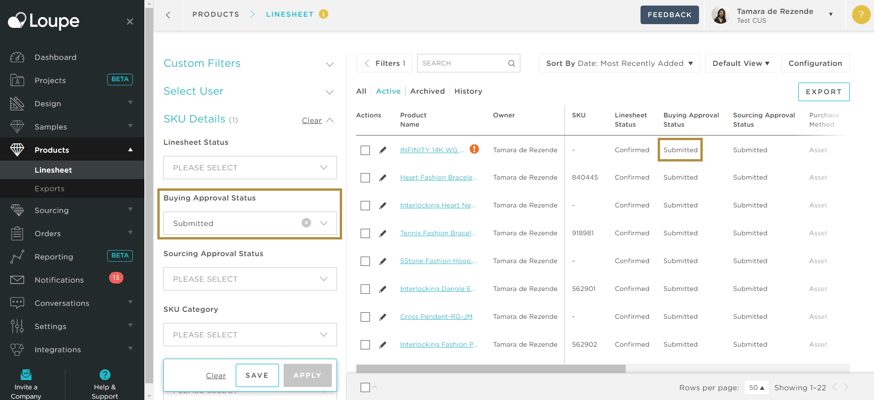Open the Dashboard icon in sidebar
Screen dimensions: 874x400
pyautogui.click(x=17, y=57)
